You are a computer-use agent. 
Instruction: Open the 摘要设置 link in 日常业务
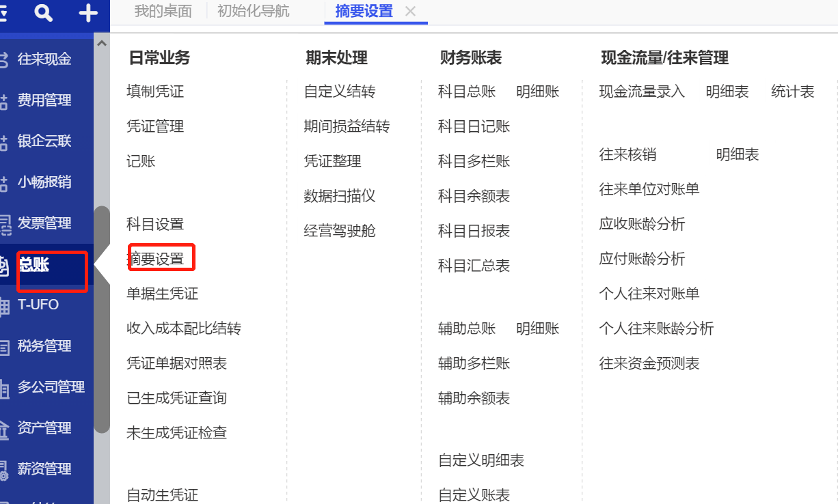point(155,259)
